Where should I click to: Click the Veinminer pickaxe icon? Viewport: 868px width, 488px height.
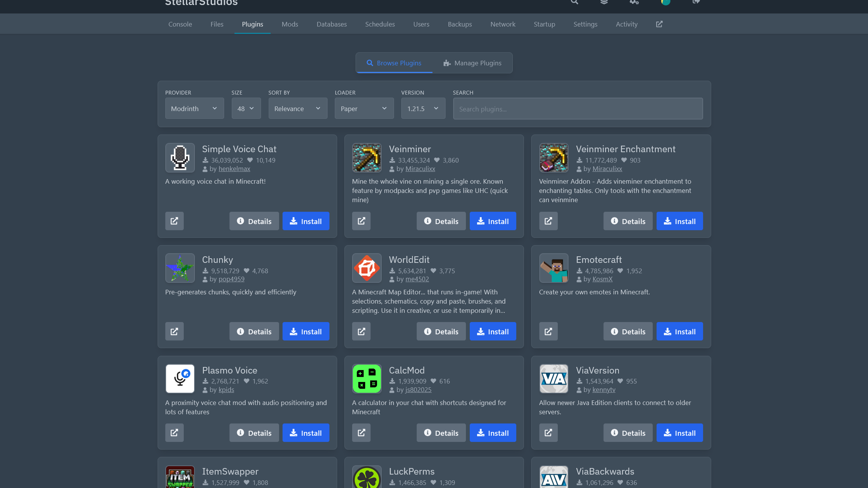(367, 158)
